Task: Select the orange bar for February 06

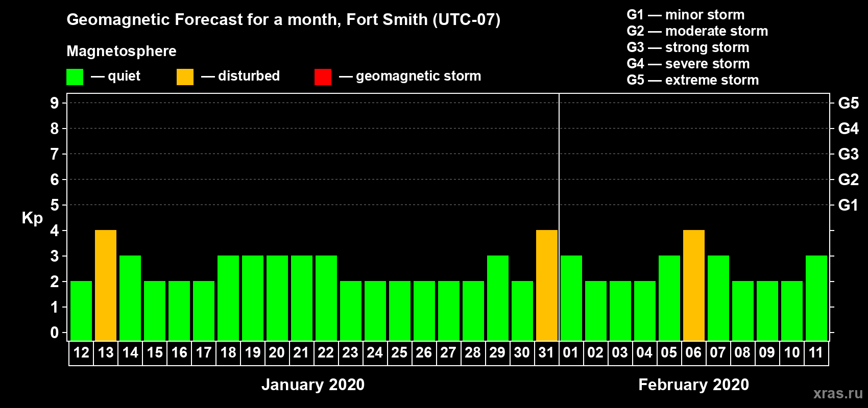Action: (x=694, y=285)
